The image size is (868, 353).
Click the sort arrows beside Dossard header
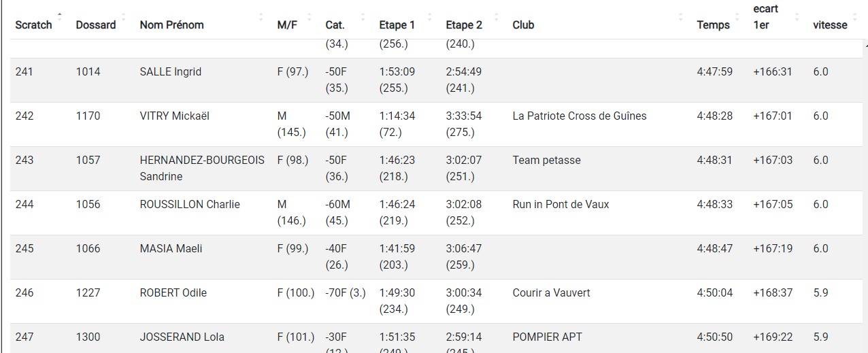(123, 16)
